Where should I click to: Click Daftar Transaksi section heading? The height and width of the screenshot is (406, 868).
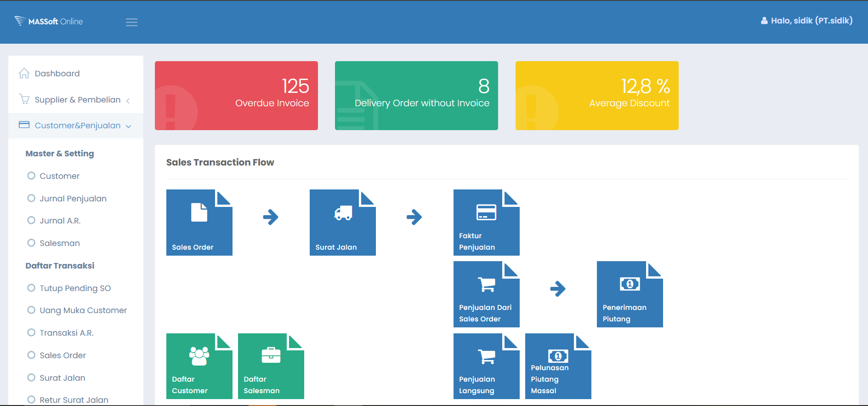coord(60,266)
